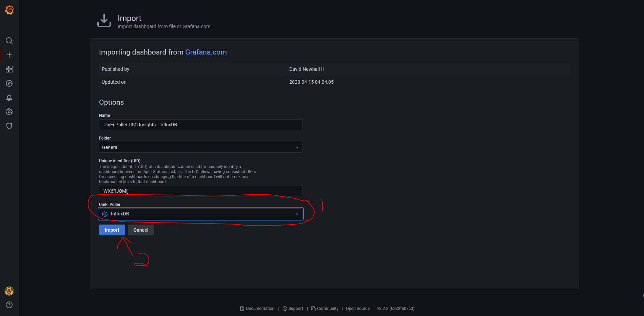Open the Configuration gear icon
Screen dimensions: 644x316
(x=9, y=112)
